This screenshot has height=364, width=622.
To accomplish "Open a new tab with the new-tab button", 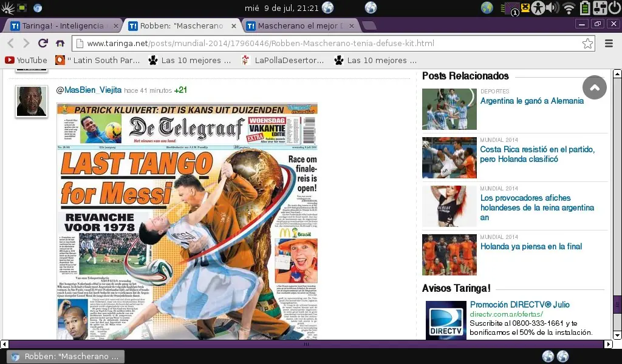I will coord(369,25).
